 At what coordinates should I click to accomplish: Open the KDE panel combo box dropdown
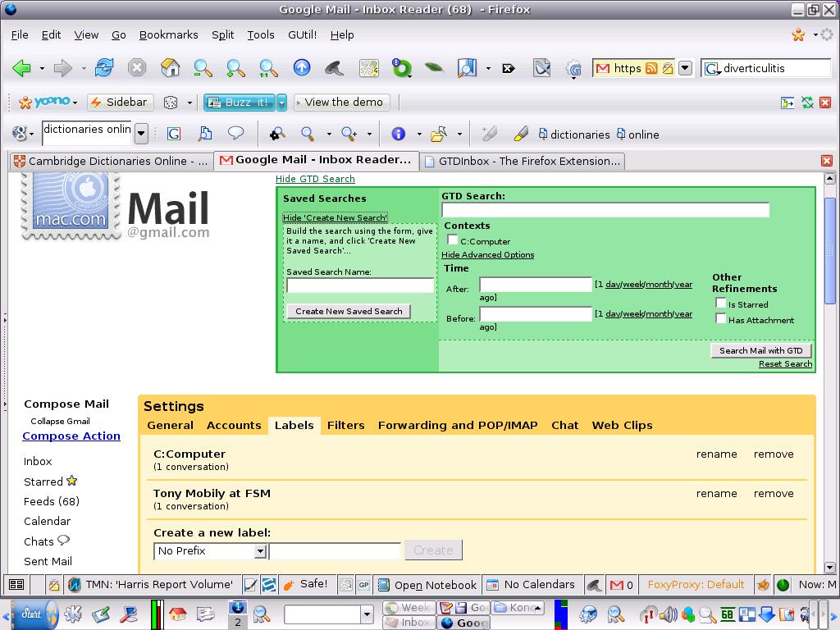(x=367, y=614)
